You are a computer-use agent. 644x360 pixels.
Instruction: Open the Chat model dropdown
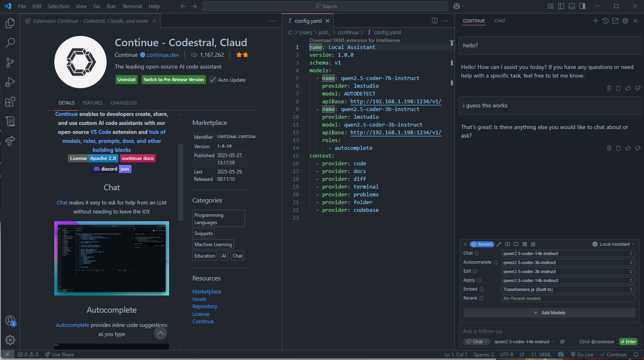coord(568,253)
